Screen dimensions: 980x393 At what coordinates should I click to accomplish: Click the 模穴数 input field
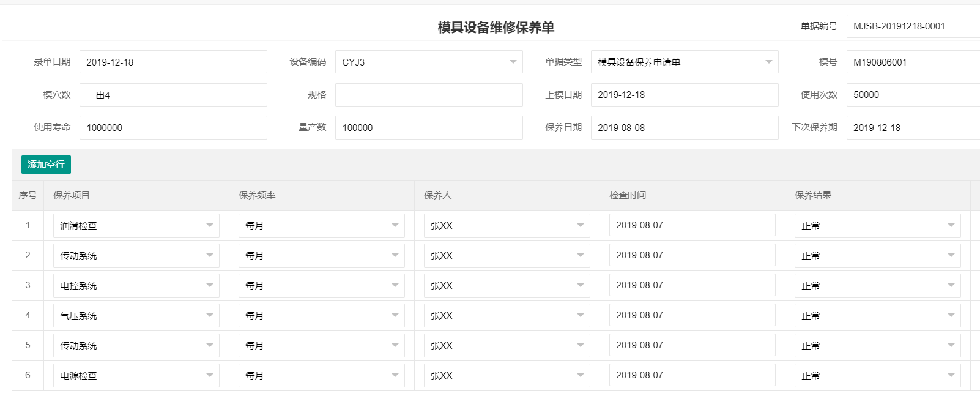tap(173, 95)
